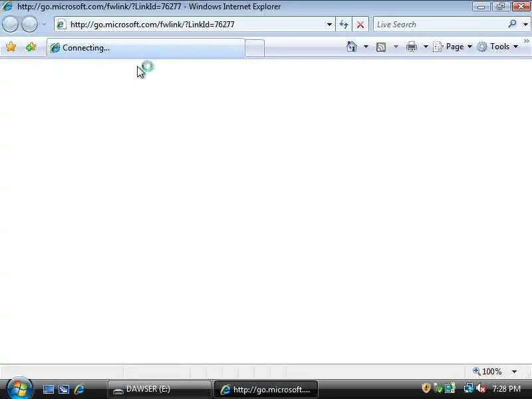
Task: Click the Search magnifier icon
Action: pos(512,24)
